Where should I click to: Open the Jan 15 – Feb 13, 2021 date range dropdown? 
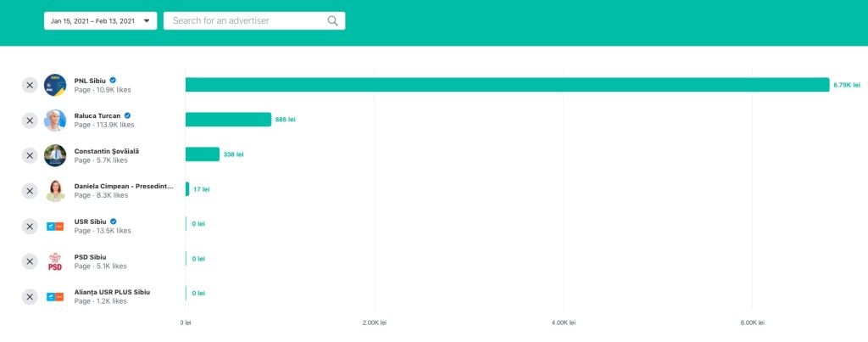tap(100, 21)
